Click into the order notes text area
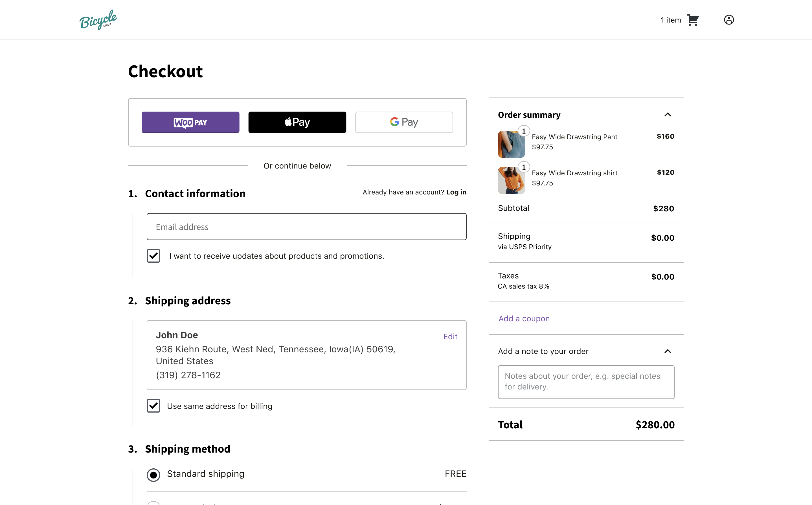The height and width of the screenshot is (505, 812). [x=586, y=382]
